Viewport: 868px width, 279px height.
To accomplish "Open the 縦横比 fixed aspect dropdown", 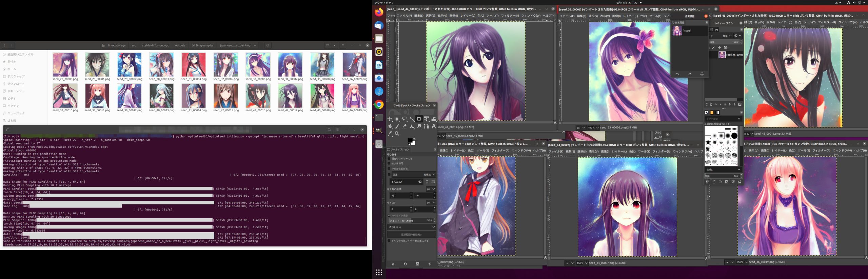I will coord(429,175).
